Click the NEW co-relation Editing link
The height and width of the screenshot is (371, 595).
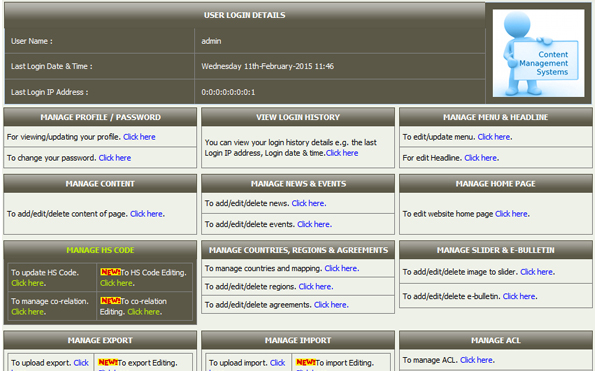click(x=144, y=312)
